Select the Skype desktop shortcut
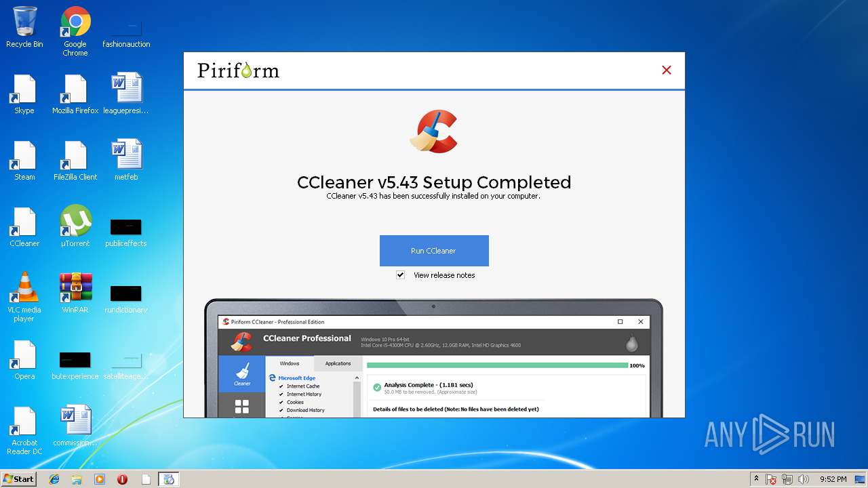Image resolution: width=868 pixels, height=488 pixels. tap(24, 94)
